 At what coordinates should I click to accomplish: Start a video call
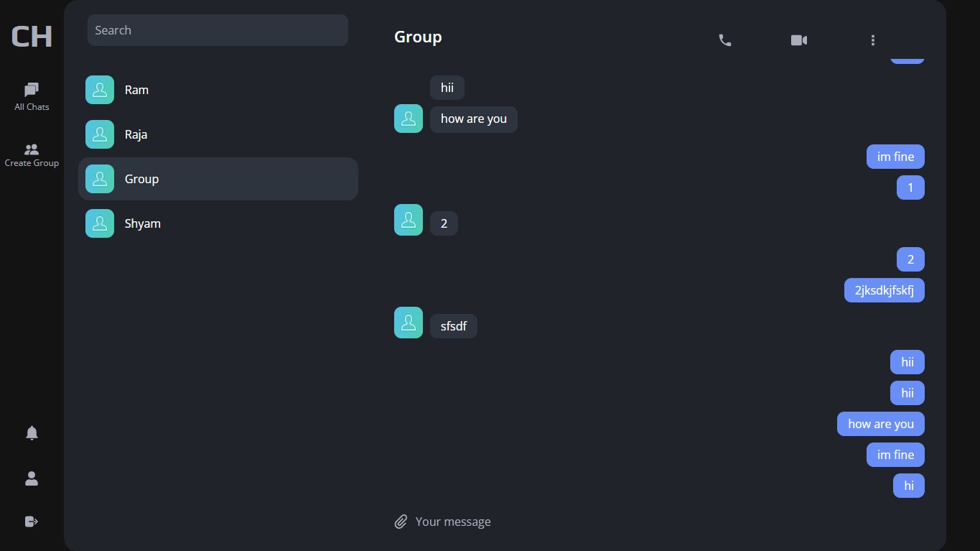(799, 40)
